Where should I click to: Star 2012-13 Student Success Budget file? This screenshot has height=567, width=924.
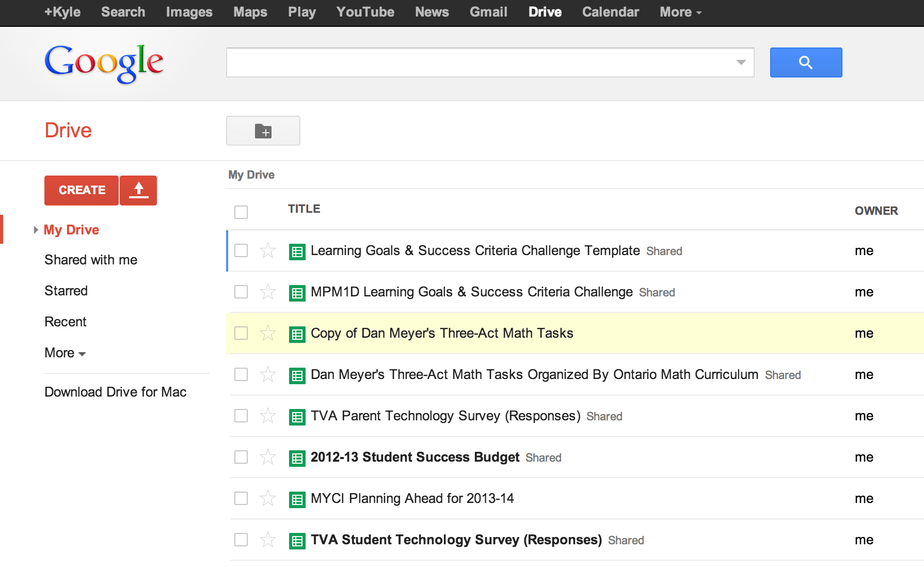(268, 457)
